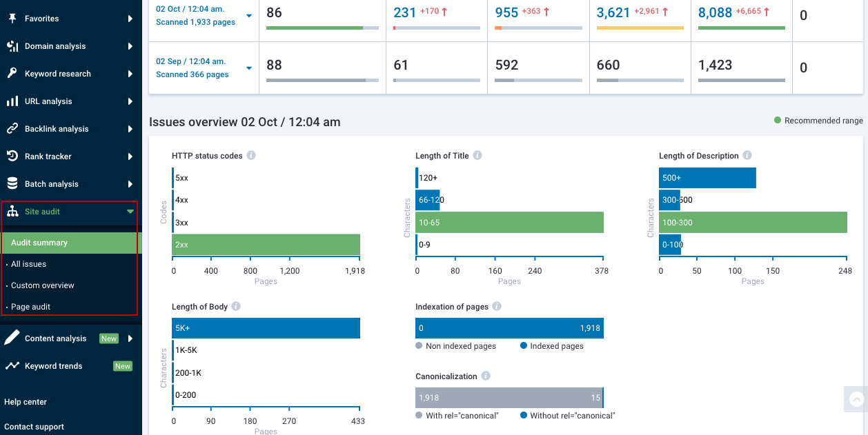Click the Batch analysis database icon
Image resolution: width=868 pixels, height=435 pixels.
[12, 184]
